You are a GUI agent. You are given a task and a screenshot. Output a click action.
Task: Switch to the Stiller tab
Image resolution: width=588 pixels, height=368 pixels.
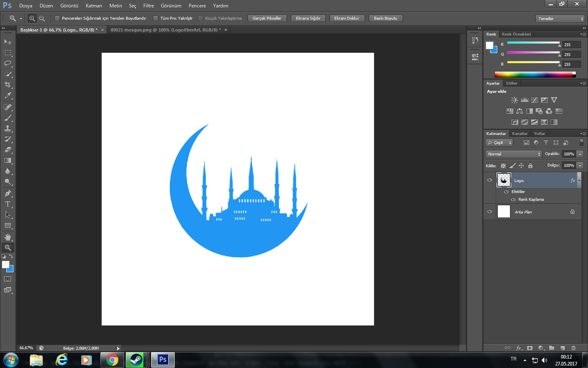tap(512, 83)
